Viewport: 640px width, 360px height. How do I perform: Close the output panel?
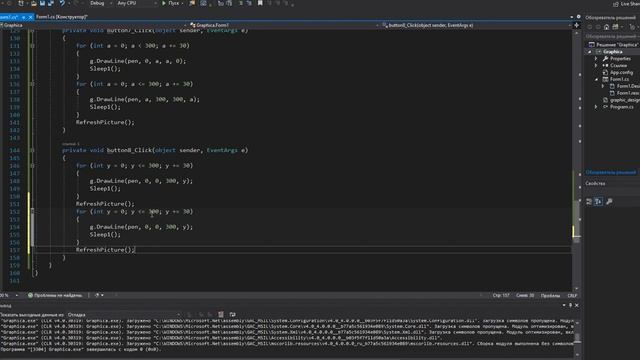tap(577, 305)
